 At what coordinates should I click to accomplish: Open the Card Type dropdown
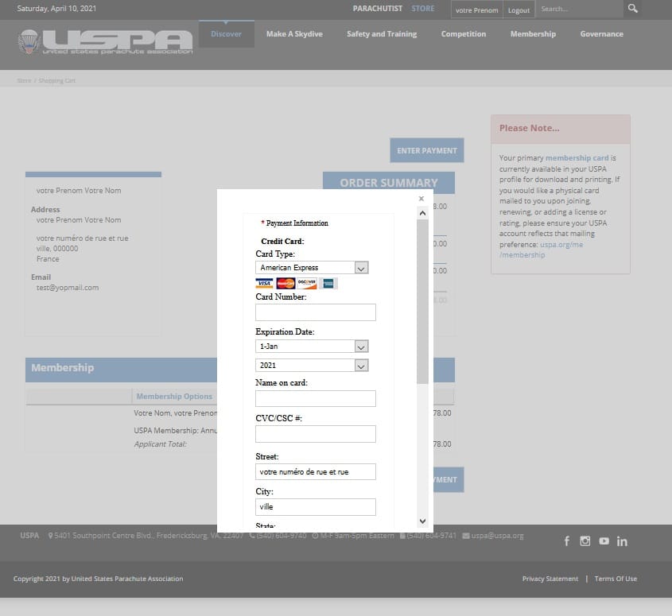312,268
